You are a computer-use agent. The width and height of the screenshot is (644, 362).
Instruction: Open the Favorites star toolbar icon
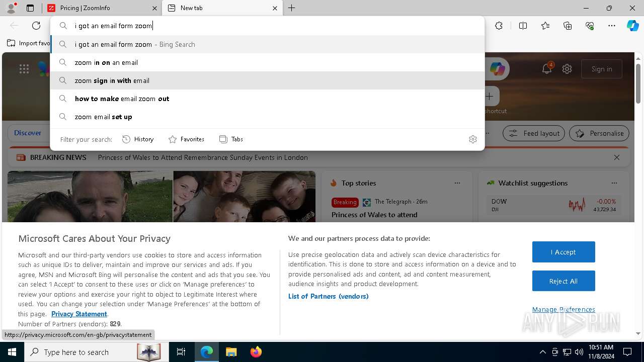[x=545, y=26]
